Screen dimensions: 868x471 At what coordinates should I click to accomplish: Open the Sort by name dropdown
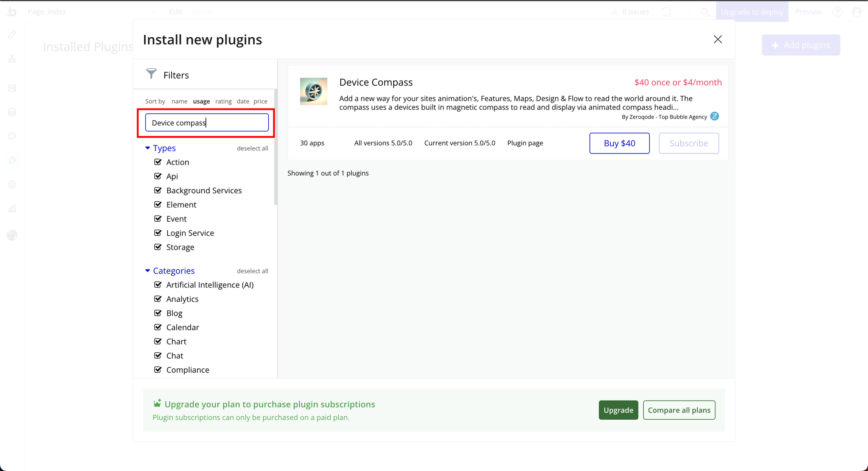(179, 101)
